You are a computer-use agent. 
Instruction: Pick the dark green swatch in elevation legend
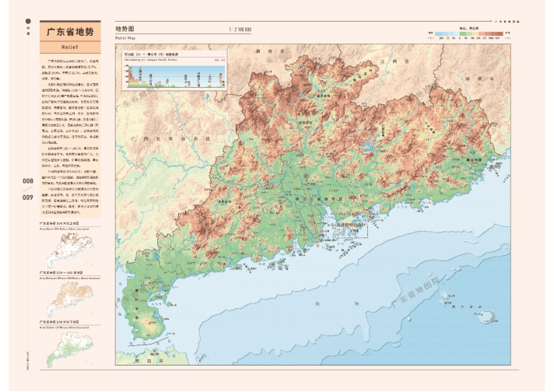[x=463, y=34]
